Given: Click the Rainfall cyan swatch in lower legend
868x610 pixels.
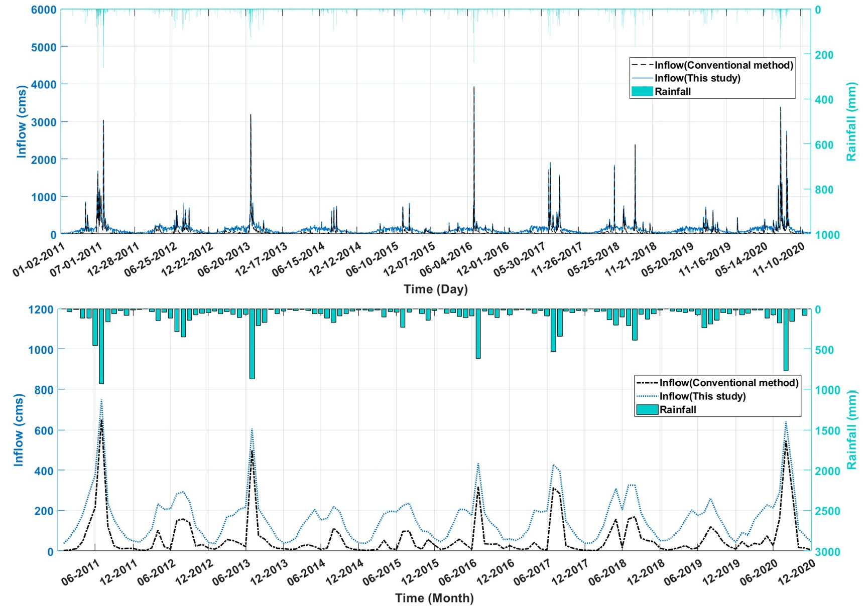Looking at the screenshot, I should tap(647, 409).
